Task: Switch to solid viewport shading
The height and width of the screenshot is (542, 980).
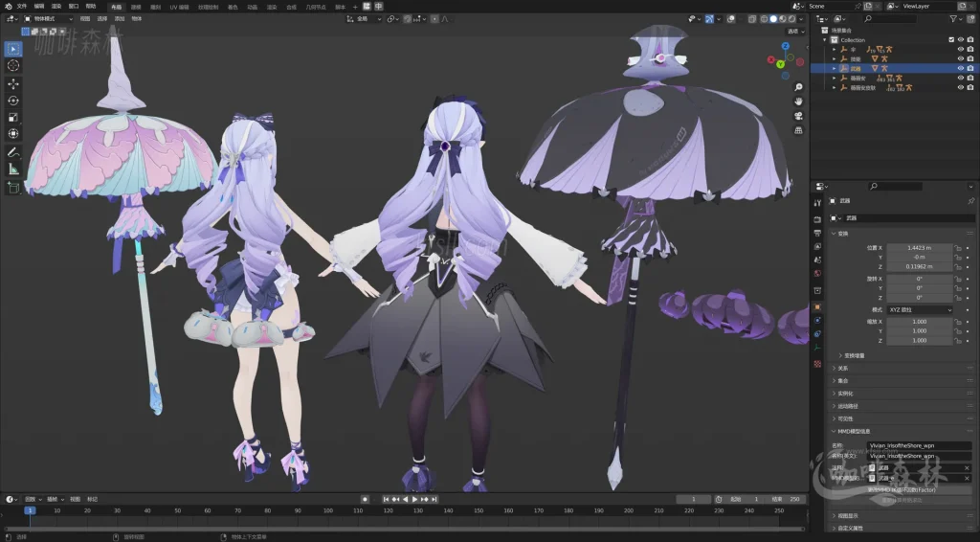Action: [773, 19]
